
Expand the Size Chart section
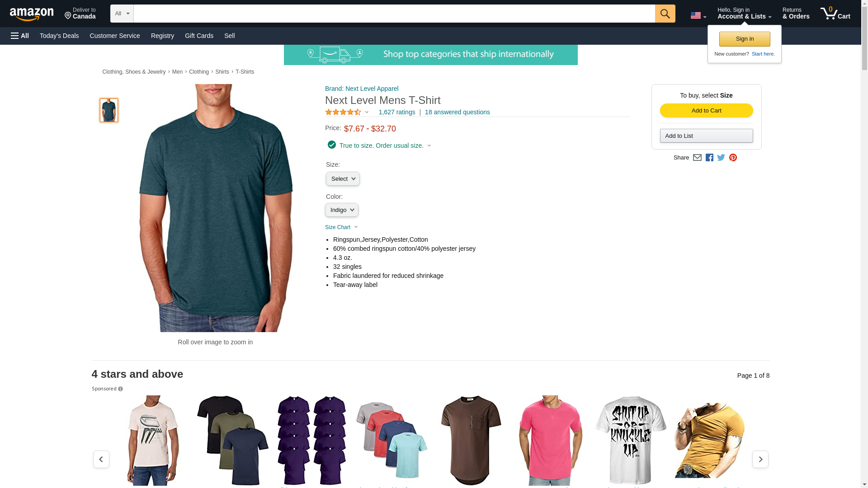[x=341, y=227]
